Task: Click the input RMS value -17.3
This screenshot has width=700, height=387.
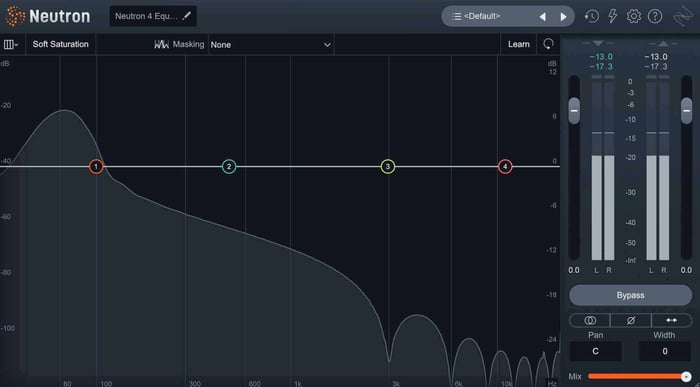Action: tap(601, 67)
